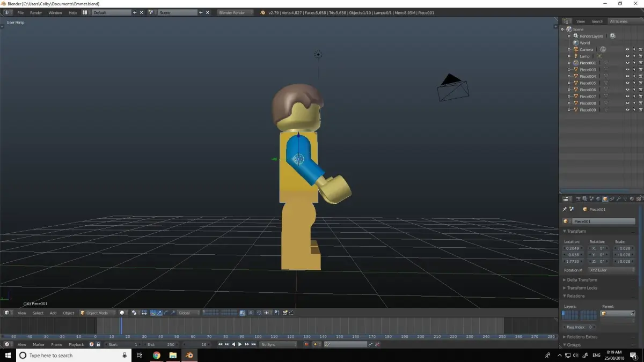This screenshot has height=362, width=644.
Task: Open the File menu
Action: point(20,12)
